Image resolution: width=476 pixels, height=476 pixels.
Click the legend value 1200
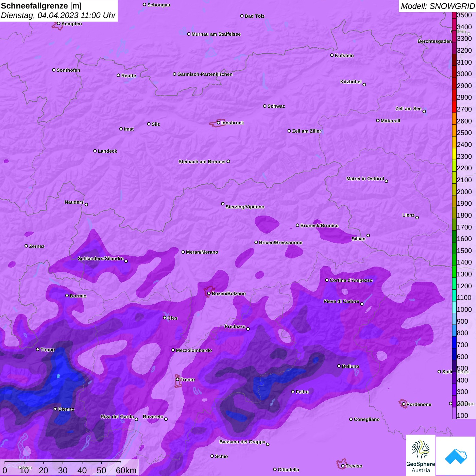coord(464,286)
